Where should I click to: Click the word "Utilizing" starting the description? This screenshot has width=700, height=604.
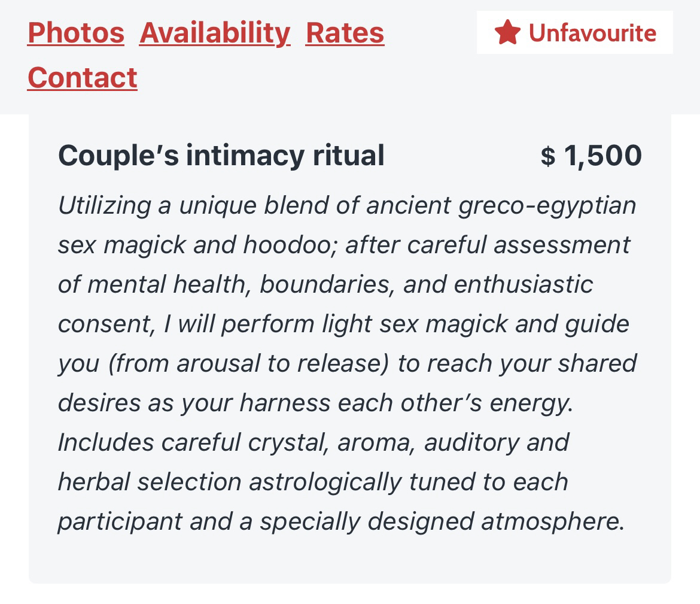pyautogui.click(x=105, y=205)
